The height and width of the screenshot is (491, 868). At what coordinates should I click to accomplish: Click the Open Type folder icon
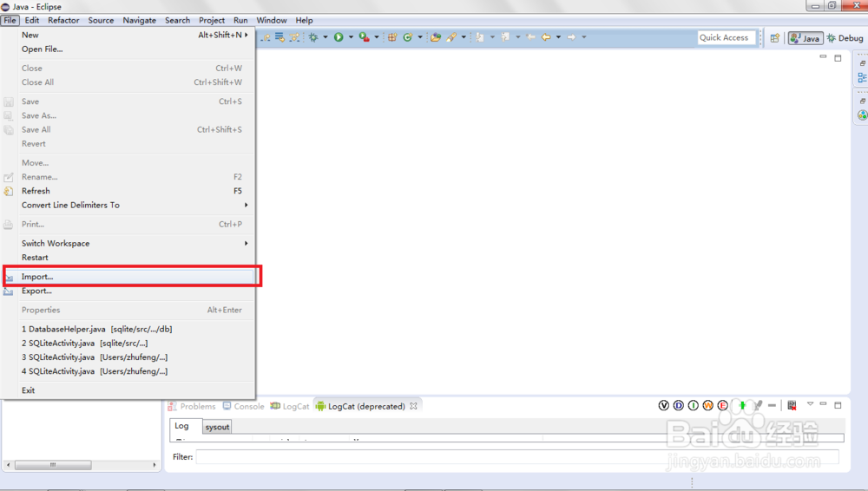tap(436, 37)
